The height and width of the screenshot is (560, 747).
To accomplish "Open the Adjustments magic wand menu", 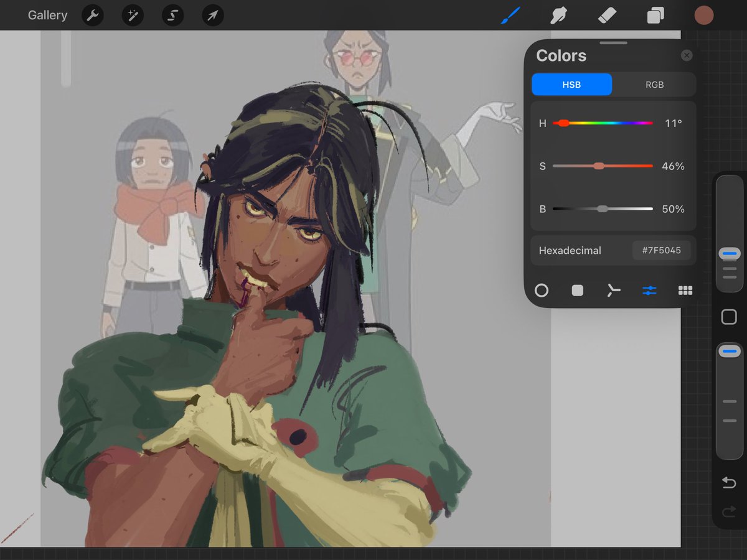I will tap(133, 16).
